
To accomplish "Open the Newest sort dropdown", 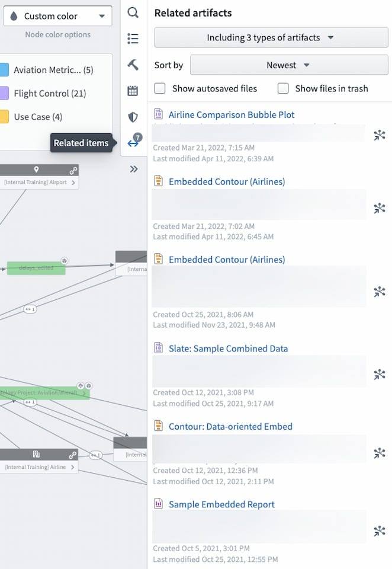I will point(289,65).
